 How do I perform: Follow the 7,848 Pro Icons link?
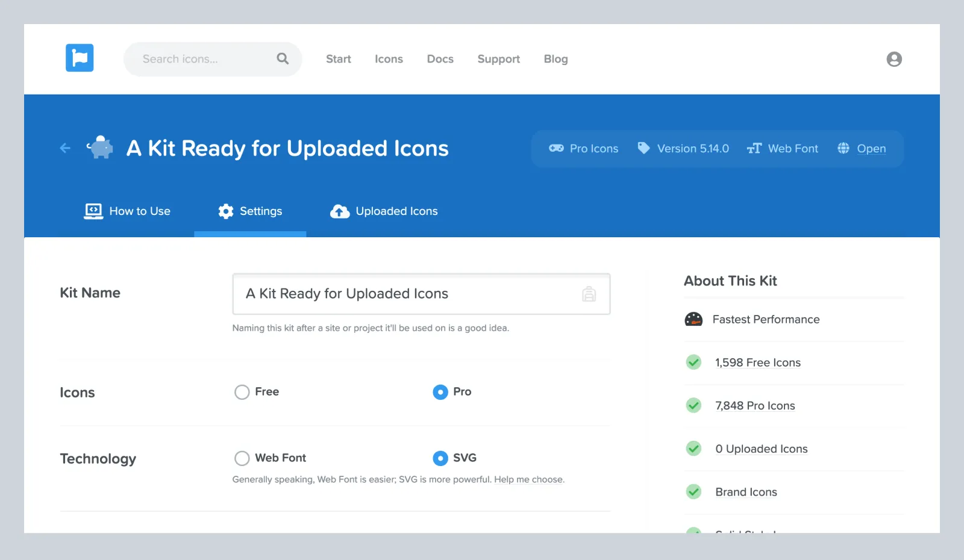pos(755,405)
